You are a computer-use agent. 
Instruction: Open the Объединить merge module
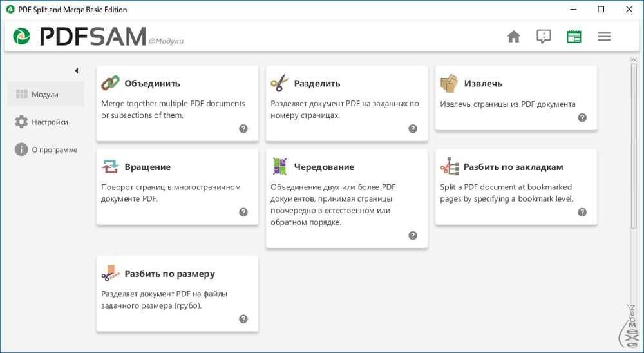tap(152, 84)
